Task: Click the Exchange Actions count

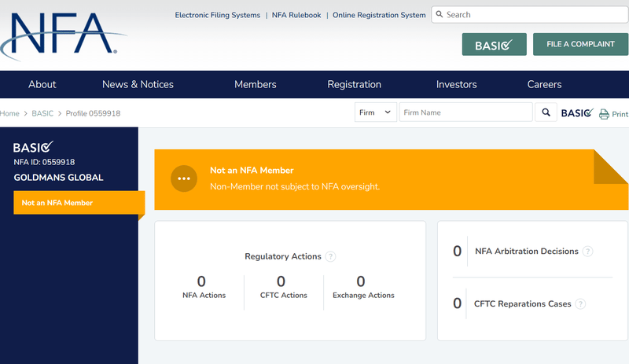Action: [361, 281]
